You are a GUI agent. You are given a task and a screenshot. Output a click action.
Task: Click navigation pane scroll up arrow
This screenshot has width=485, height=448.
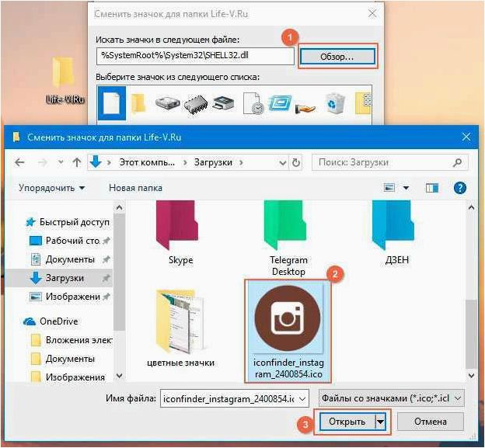pyautogui.click(x=119, y=207)
